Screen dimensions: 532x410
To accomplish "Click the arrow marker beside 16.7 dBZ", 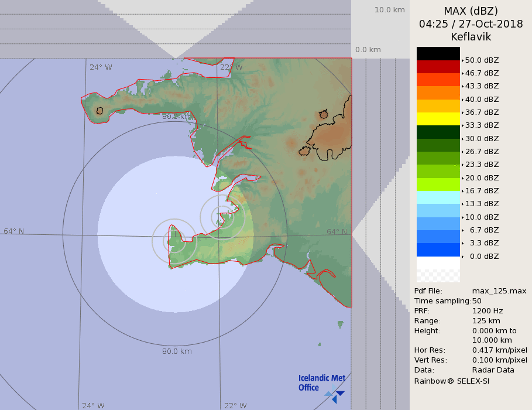I will pos(462,191).
